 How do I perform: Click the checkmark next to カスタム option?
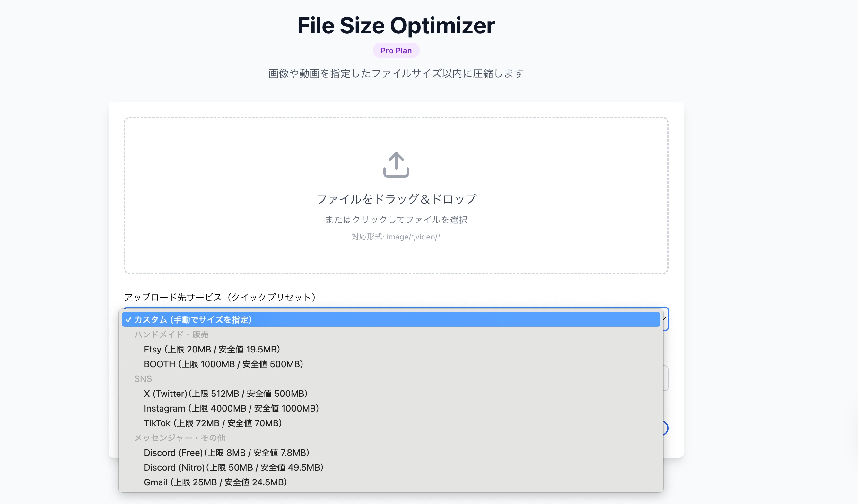128,320
